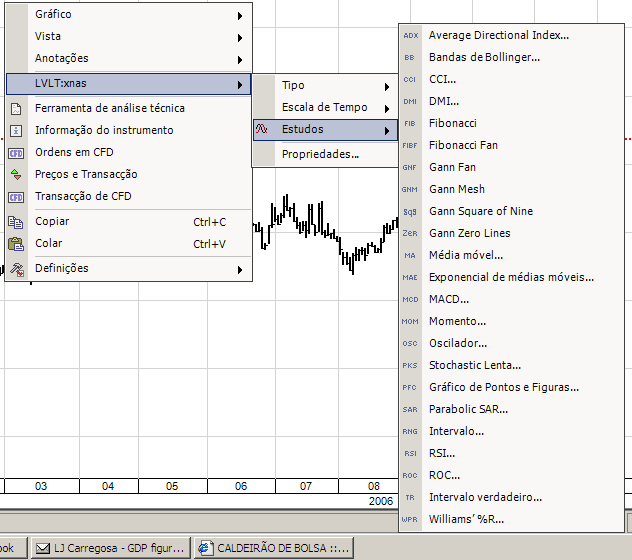
Task: Click the RNG icon for Intervalo
Action: click(x=410, y=431)
